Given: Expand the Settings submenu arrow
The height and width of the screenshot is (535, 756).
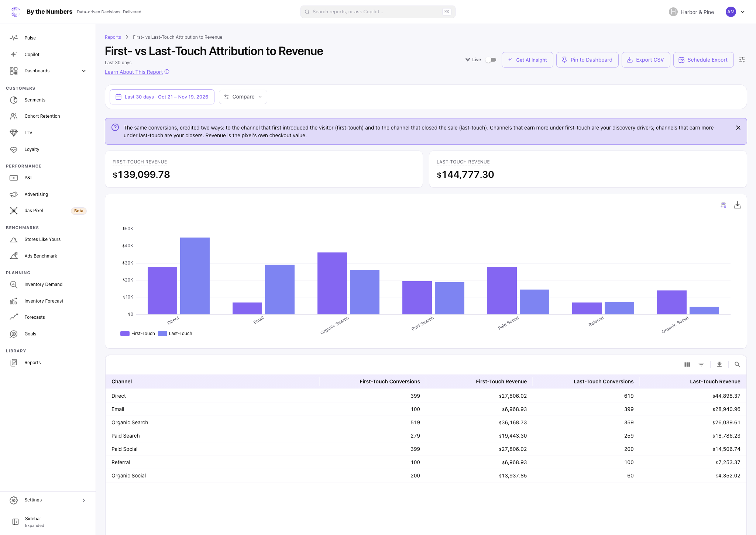Looking at the screenshot, I should coord(84,500).
